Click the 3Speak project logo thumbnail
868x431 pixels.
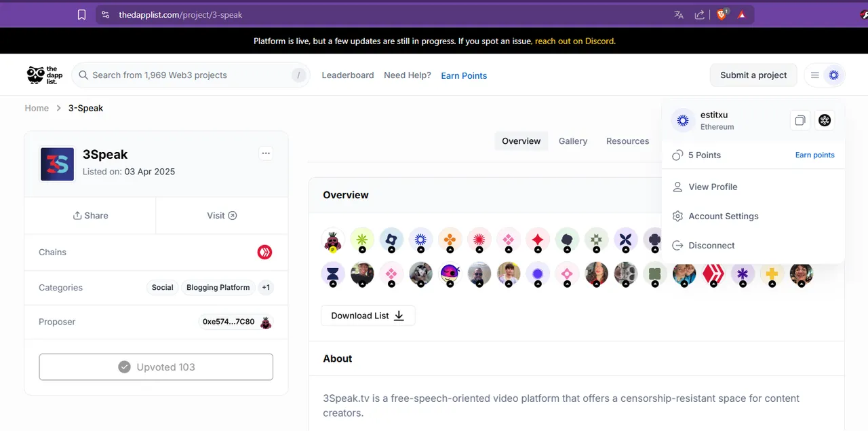[57, 164]
